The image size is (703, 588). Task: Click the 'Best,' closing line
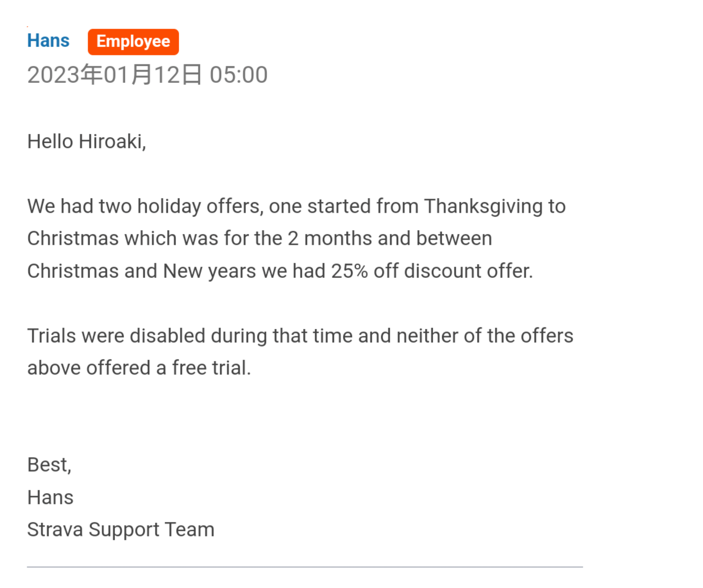pos(49,465)
